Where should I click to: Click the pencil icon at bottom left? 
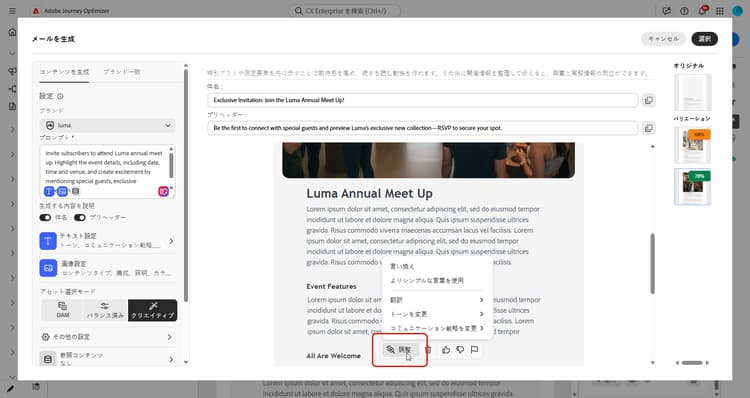(x=11, y=388)
